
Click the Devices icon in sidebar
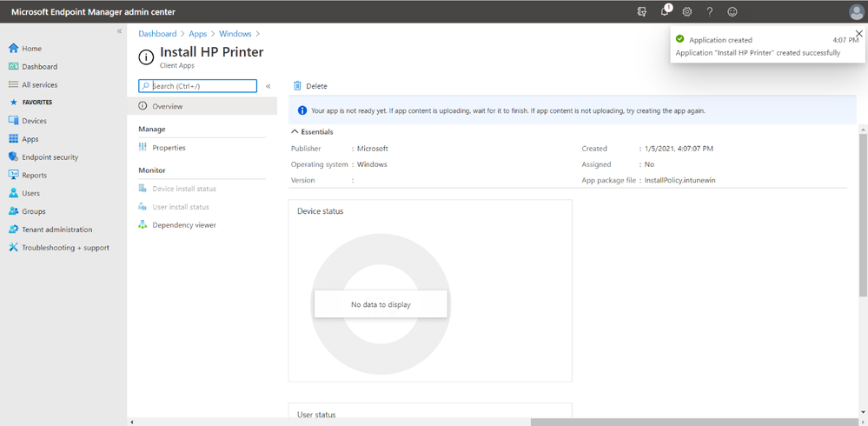point(14,121)
